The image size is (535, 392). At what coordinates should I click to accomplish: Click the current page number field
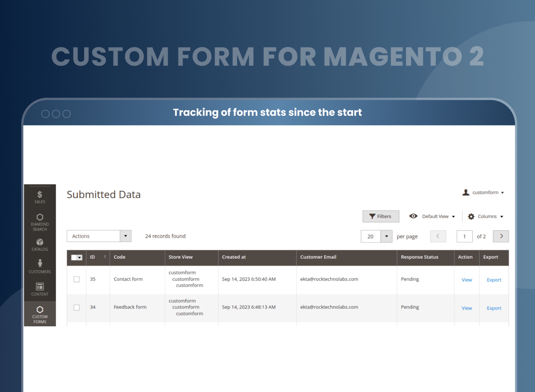(x=465, y=236)
